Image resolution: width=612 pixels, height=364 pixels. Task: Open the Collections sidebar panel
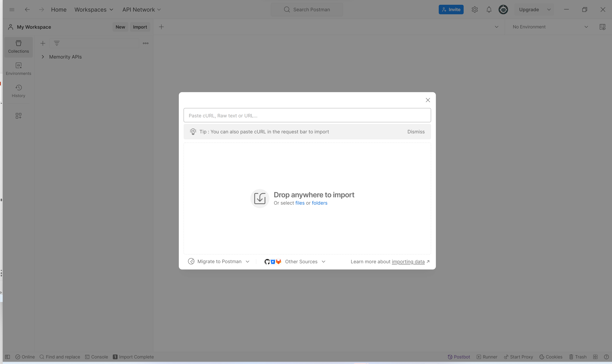(18, 47)
